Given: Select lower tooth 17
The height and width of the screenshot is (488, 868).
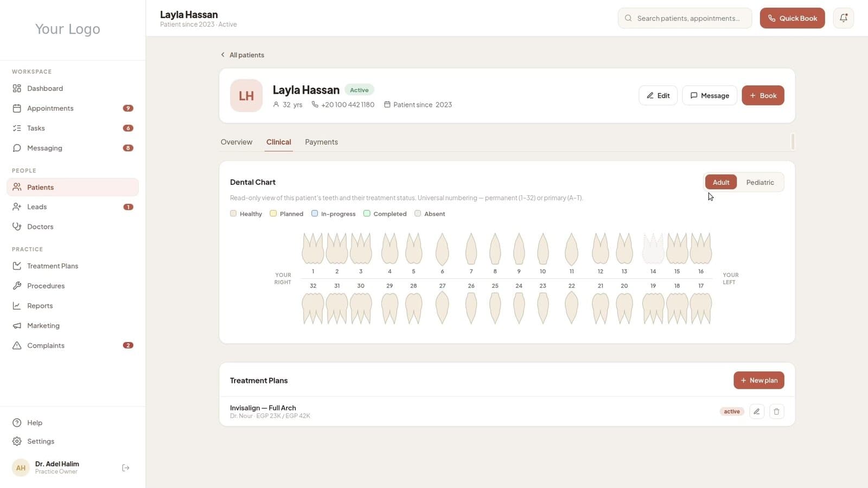Looking at the screenshot, I should 701,308.
